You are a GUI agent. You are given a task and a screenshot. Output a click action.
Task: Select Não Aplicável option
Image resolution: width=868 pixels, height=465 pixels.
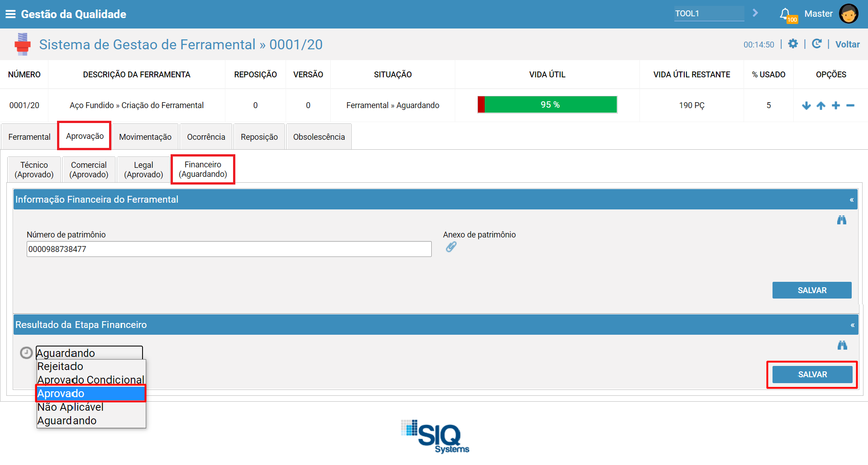pyautogui.click(x=91, y=407)
